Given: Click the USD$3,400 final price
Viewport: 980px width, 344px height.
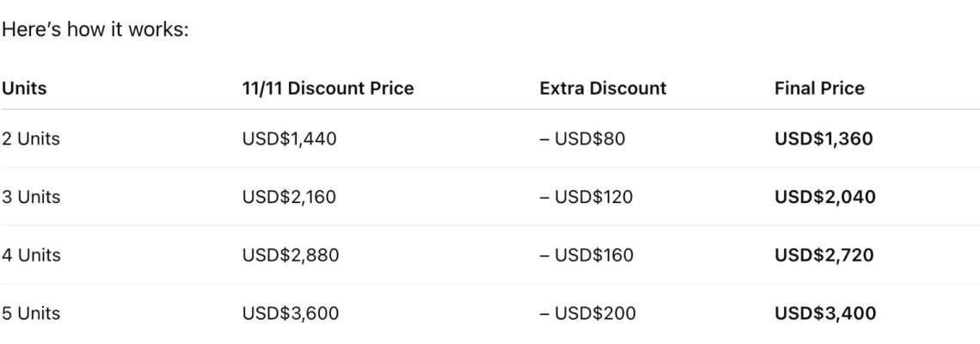Looking at the screenshot, I should click(825, 314).
